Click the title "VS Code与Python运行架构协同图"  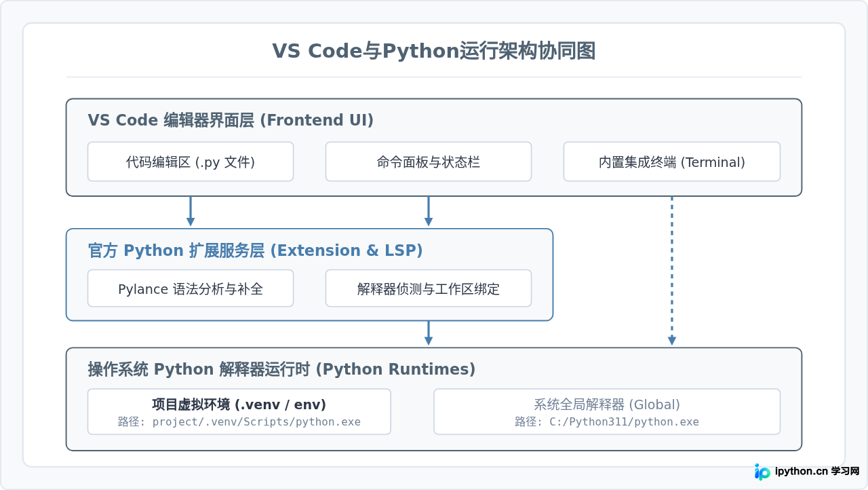click(x=434, y=51)
